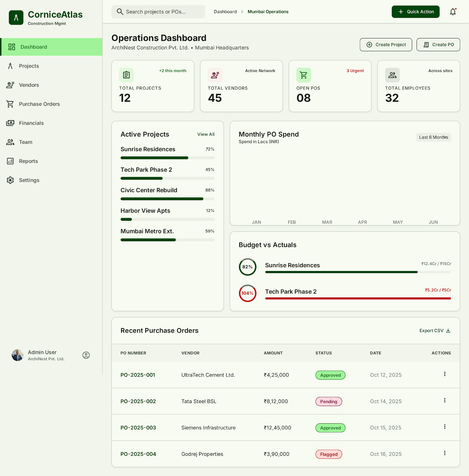Click the Total Vendors card icon
The image size is (469, 476).
click(x=215, y=75)
